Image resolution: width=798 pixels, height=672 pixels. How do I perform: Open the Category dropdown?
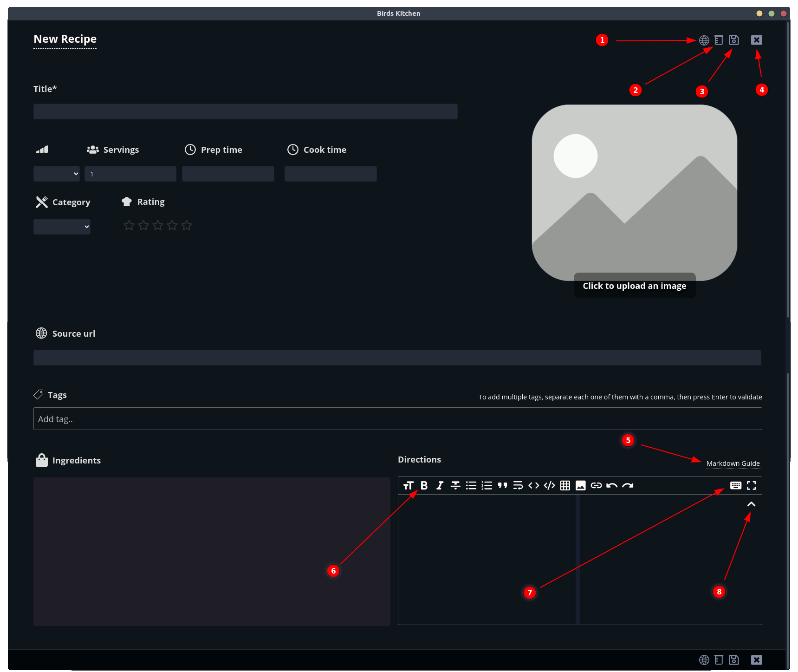(62, 227)
